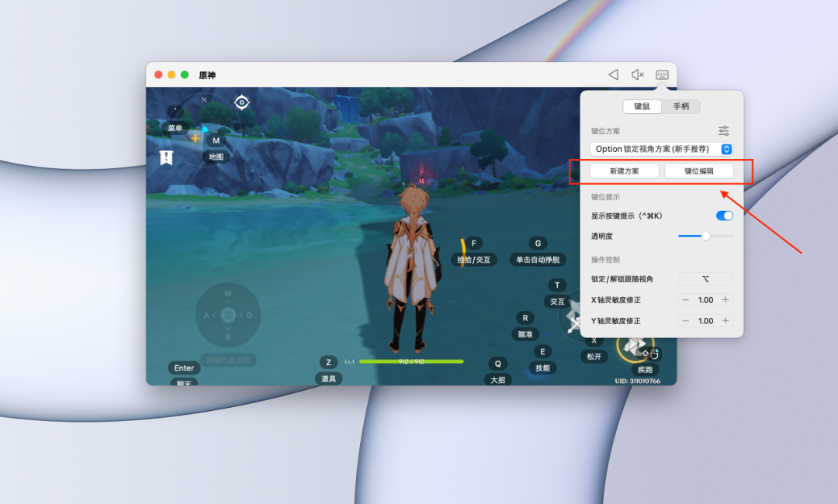Image resolution: width=838 pixels, height=504 pixels.
Task: Click the keyboard mapping icon in title bar
Action: 662,74
